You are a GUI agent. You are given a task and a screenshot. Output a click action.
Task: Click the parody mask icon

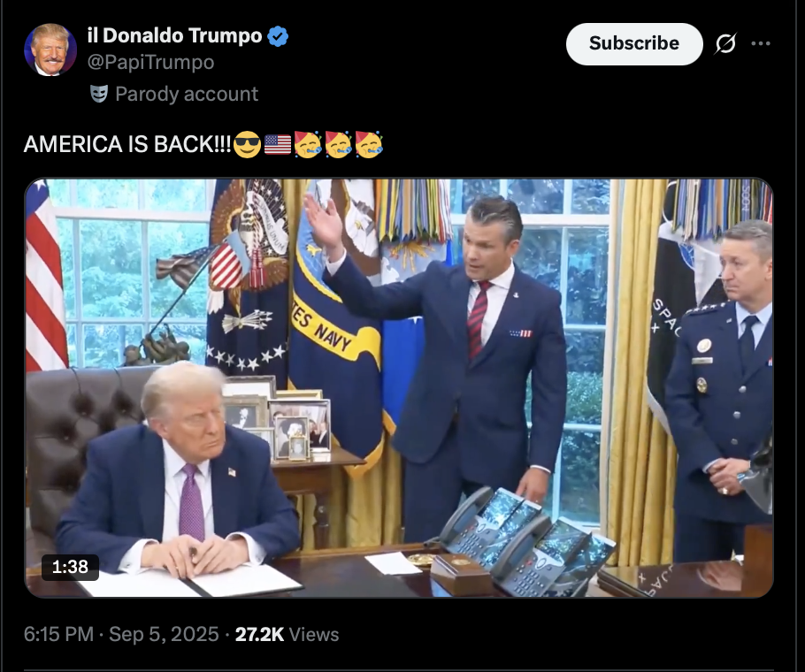[99, 94]
